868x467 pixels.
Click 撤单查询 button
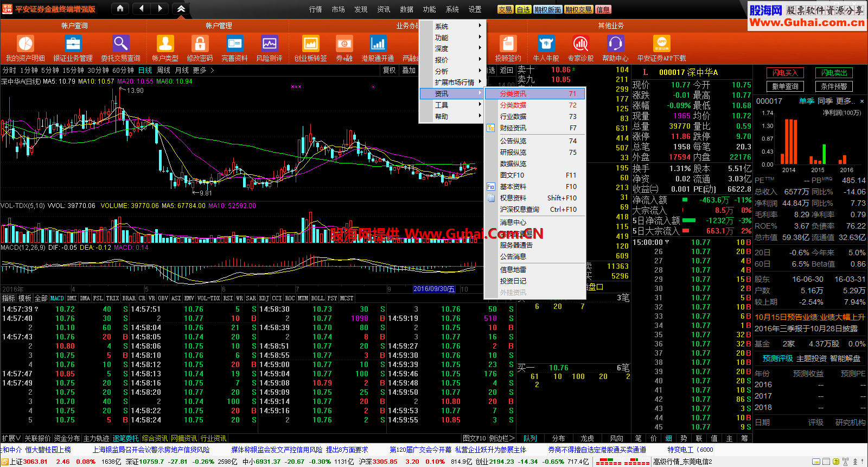click(x=785, y=86)
